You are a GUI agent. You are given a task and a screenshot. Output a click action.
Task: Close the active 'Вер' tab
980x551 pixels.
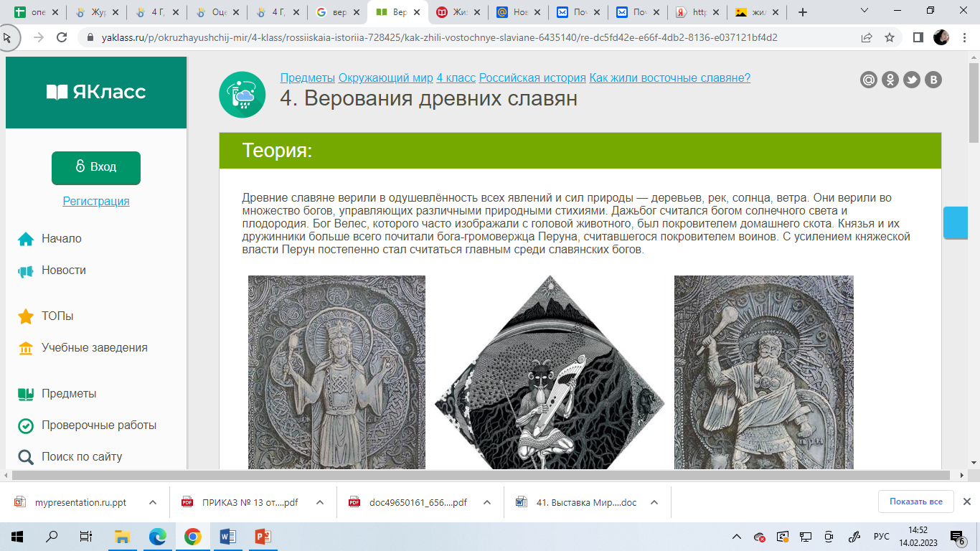coord(417,12)
